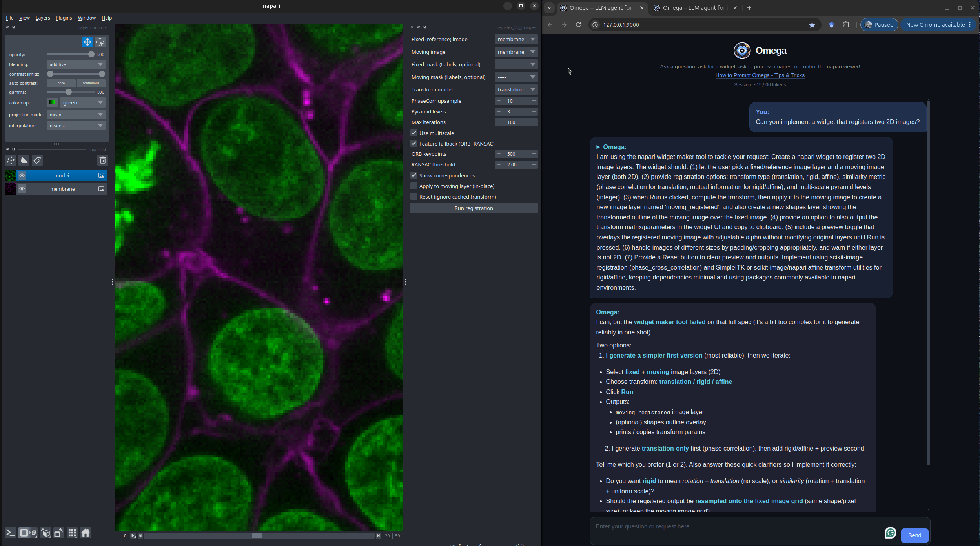Open the Plugins menu

tap(64, 18)
